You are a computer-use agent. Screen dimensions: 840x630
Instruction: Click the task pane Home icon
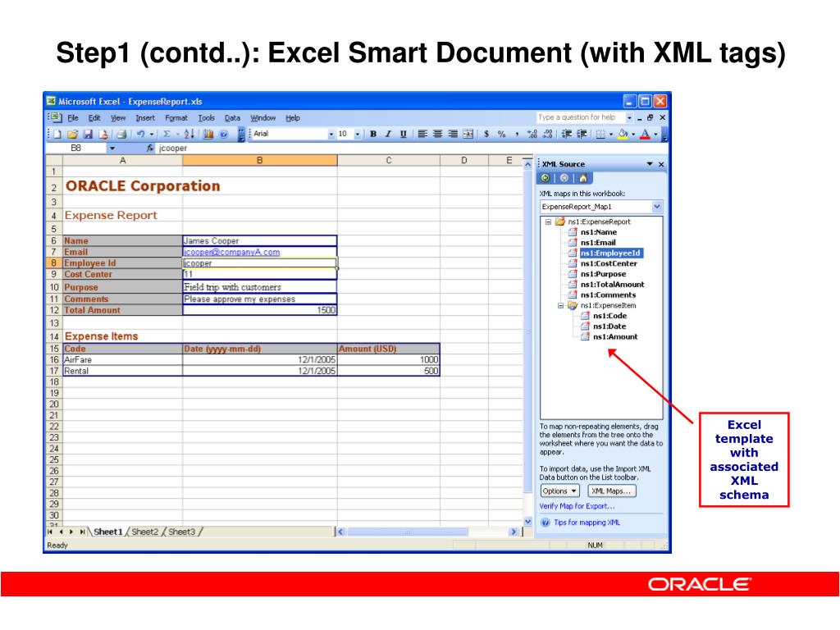click(x=583, y=178)
